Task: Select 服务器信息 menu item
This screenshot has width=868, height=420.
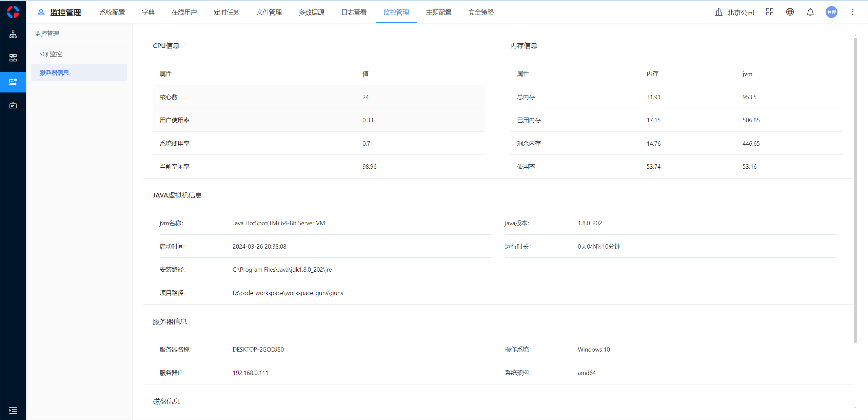Action: tap(54, 72)
